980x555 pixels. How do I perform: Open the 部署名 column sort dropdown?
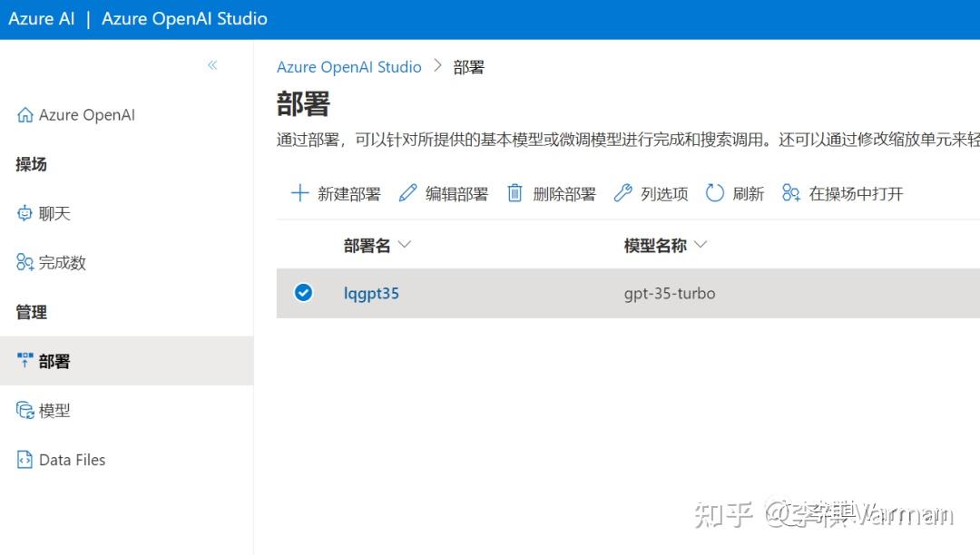point(405,244)
